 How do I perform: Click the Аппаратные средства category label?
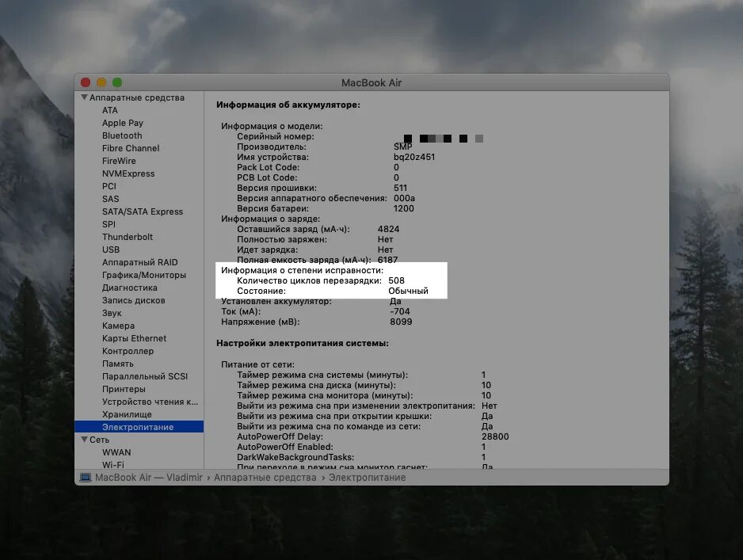137,97
